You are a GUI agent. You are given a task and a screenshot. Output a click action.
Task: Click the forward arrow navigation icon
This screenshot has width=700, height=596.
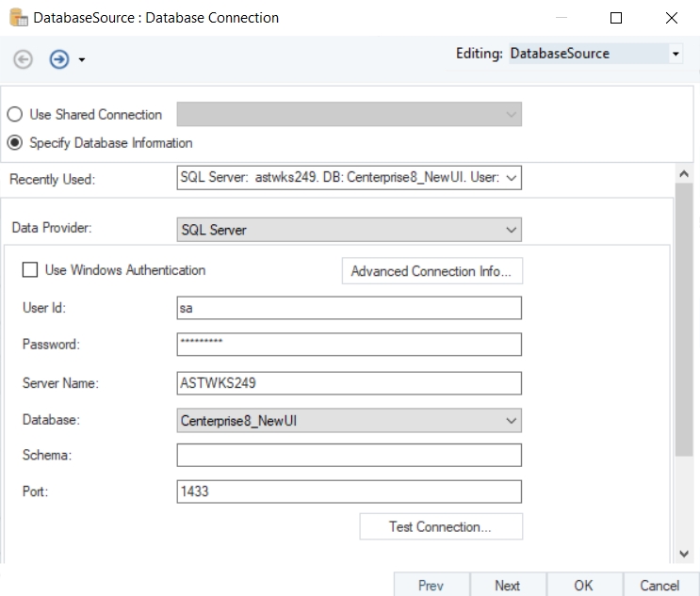point(59,59)
